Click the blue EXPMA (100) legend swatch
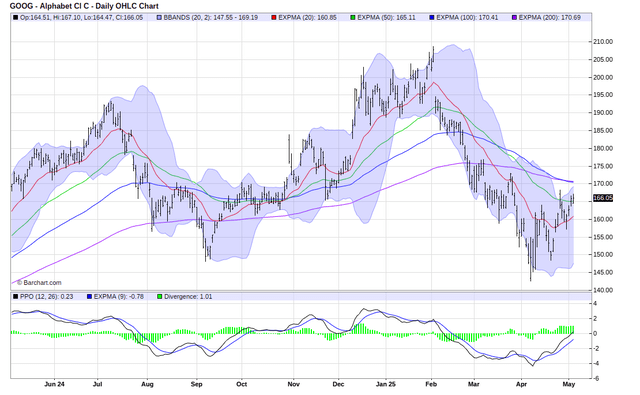 432,18
